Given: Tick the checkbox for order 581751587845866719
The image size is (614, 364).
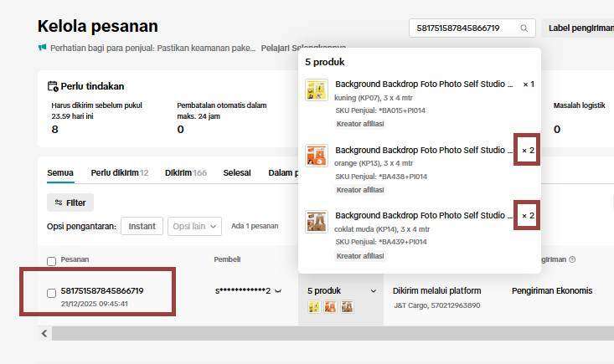Looking at the screenshot, I should tap(52, 293).
